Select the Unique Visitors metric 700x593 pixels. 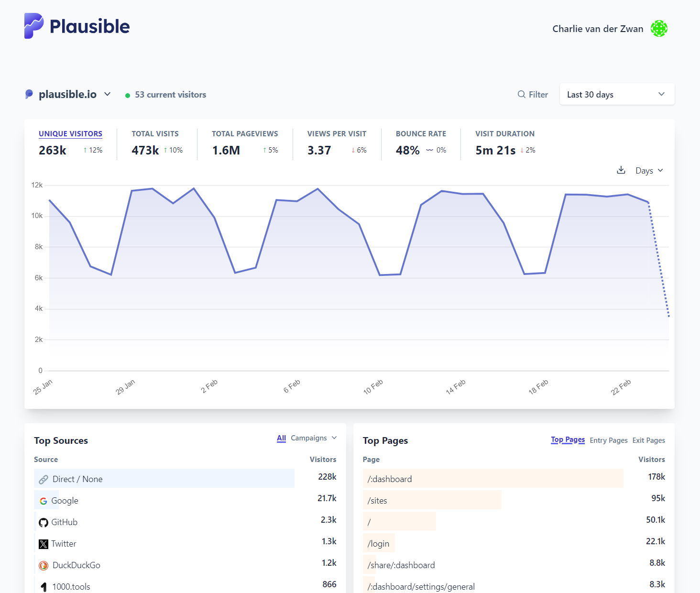coord(70,134)
